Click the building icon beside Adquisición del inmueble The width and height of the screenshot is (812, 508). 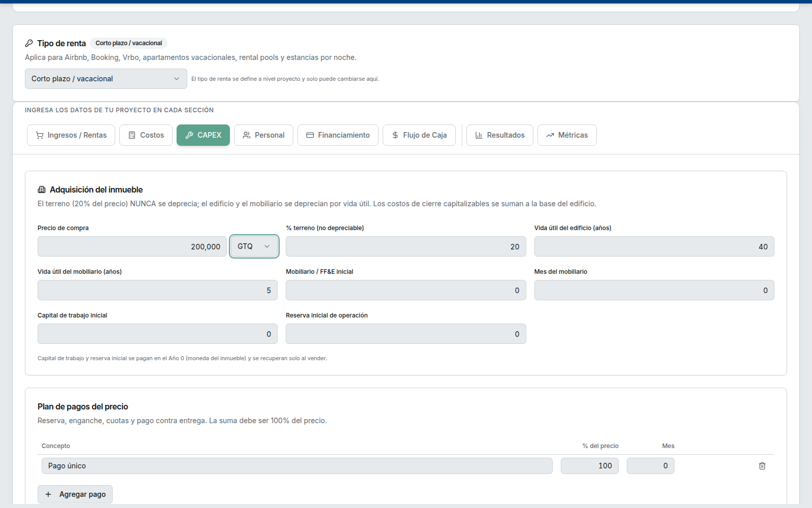pyautogui.click(x=42, y=189)
